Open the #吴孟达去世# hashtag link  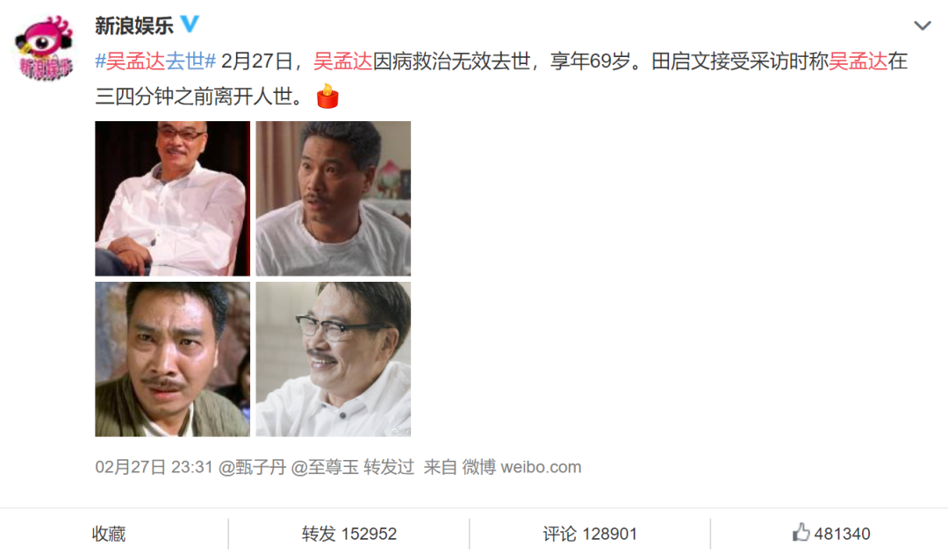coord(155,61)
